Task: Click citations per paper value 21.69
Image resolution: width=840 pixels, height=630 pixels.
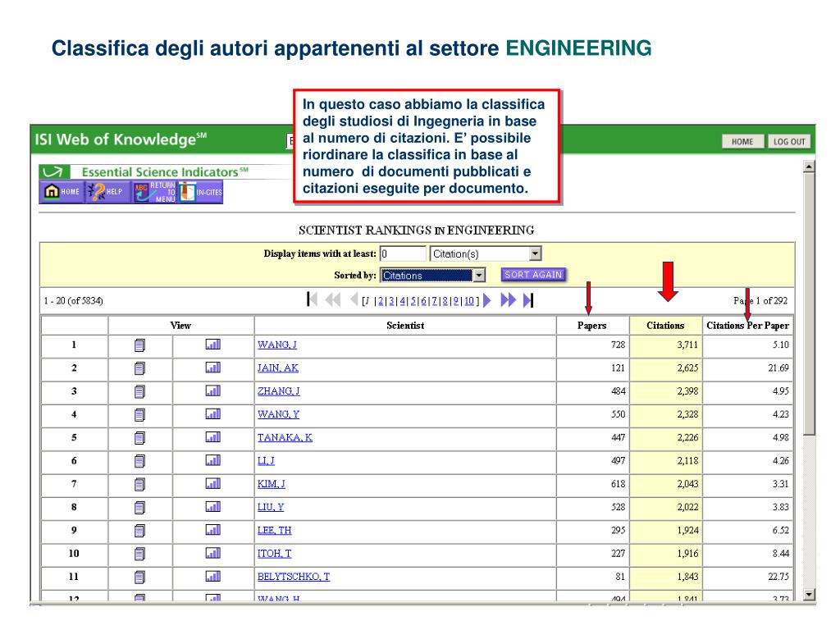Action: [x=778, y=368]
